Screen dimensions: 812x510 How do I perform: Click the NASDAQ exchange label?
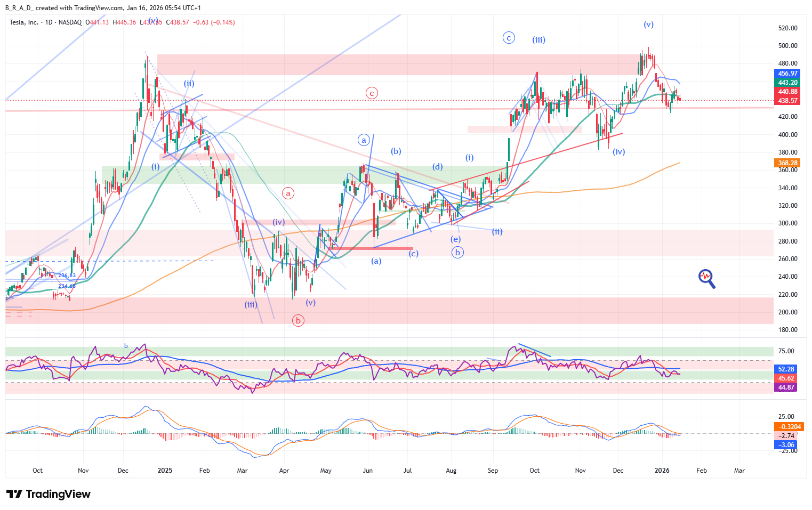[70, 22]
